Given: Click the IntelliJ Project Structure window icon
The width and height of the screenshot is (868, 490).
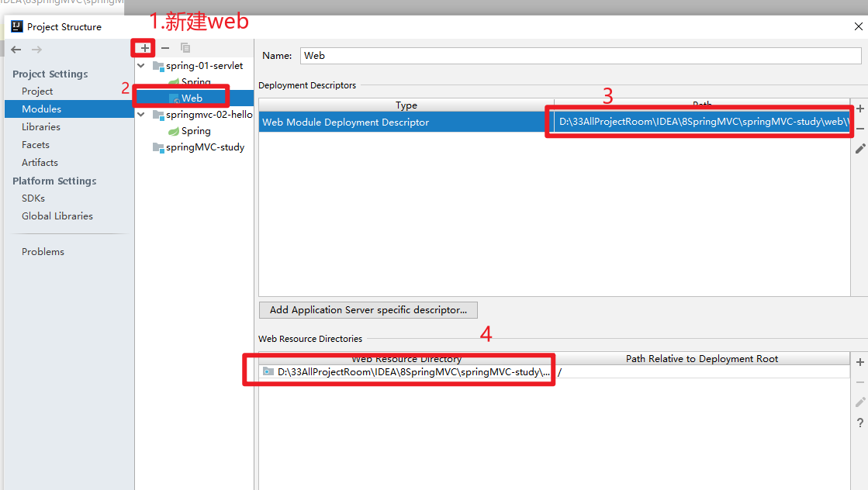Looking at the screenshot, I should pyautogui.click(x=17, y=26).
